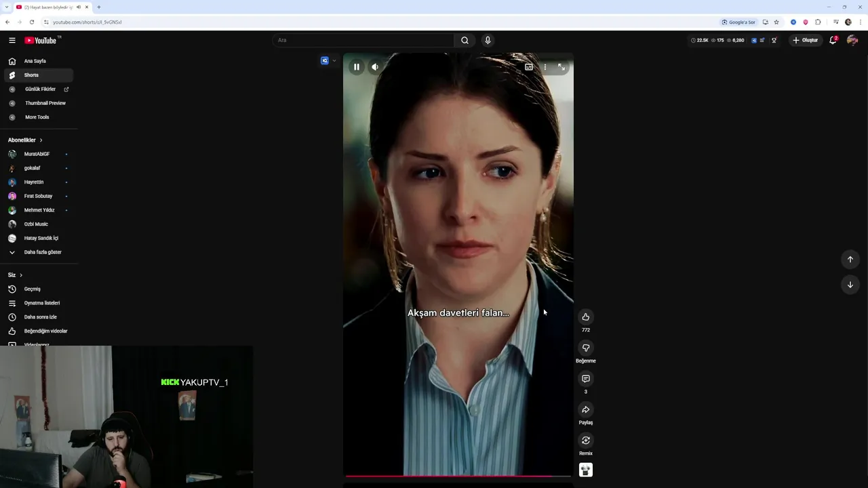Expand the Siz section

coord(16,275)
